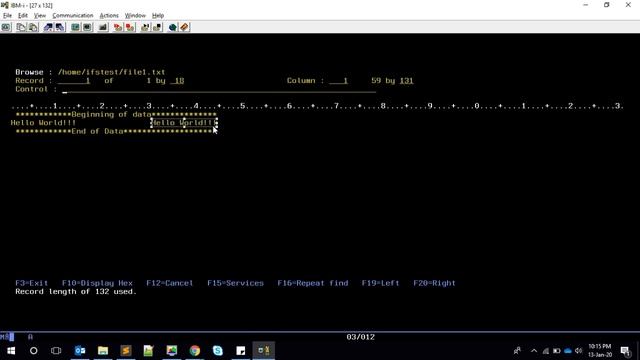Click the column ruler line

pos(317,106)
